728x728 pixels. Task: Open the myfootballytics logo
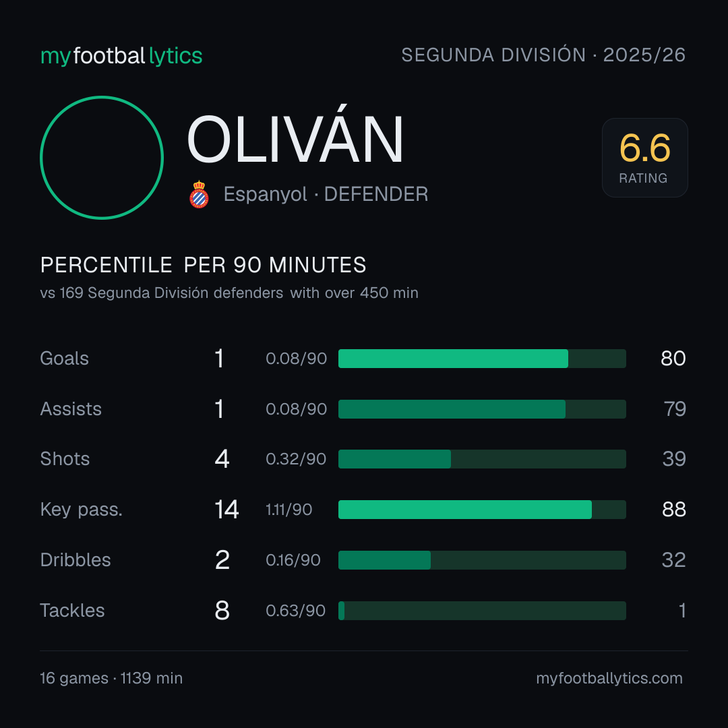(x=121, y=56)
